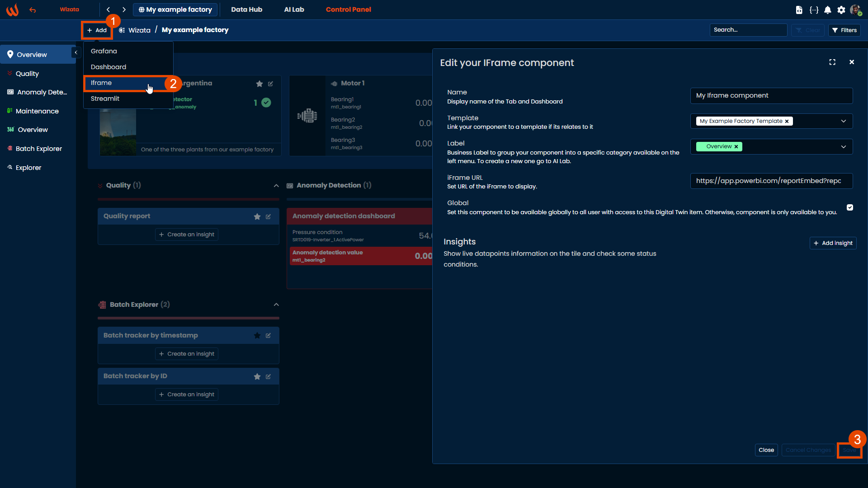868x488 pixels.
Task: Select Streamlit from the Add menu
Action: click(x=105, y=99)
